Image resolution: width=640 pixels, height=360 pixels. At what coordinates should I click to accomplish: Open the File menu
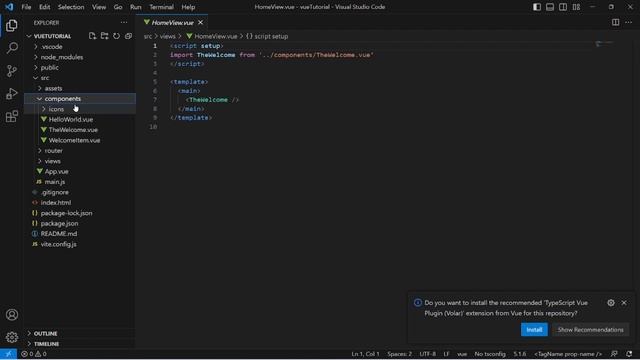point(26,7)
